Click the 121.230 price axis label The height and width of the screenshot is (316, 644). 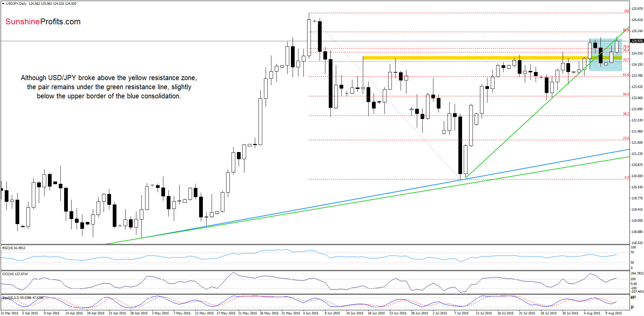[x=637, y=154]
